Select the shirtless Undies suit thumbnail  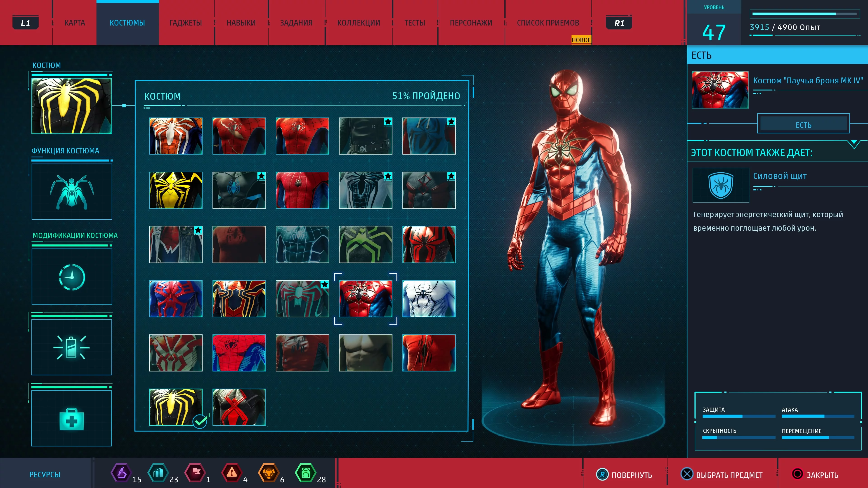[x=366, y=353]
